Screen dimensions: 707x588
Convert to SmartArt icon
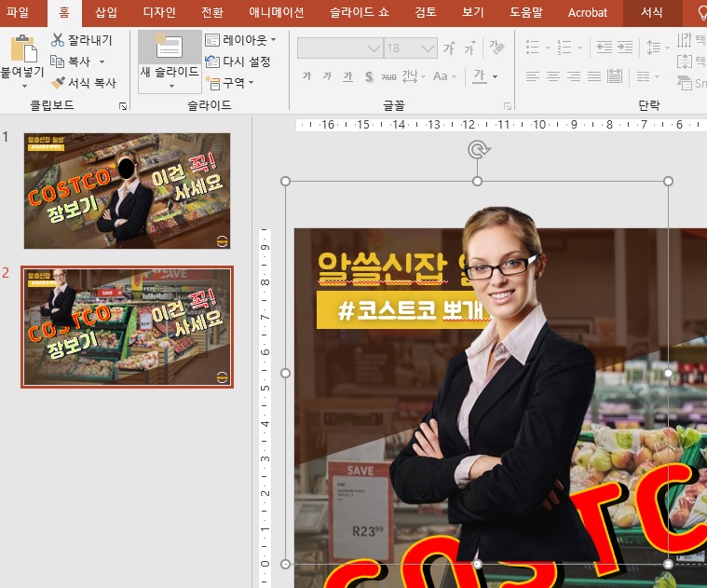[x=685, y=83]
